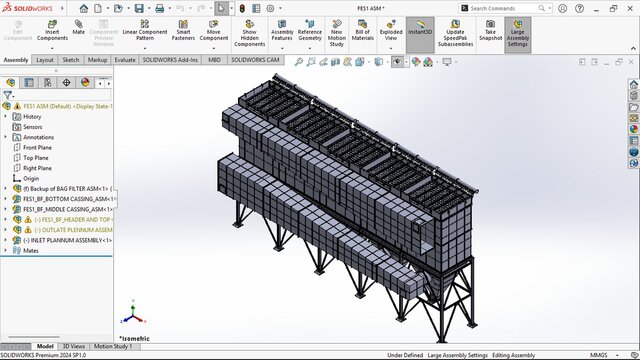Image resolution: width=640 pixels, height=360 pixels.
Task: Expand INLET PLANNUM ASSEMBLY node
Action: 5,240
